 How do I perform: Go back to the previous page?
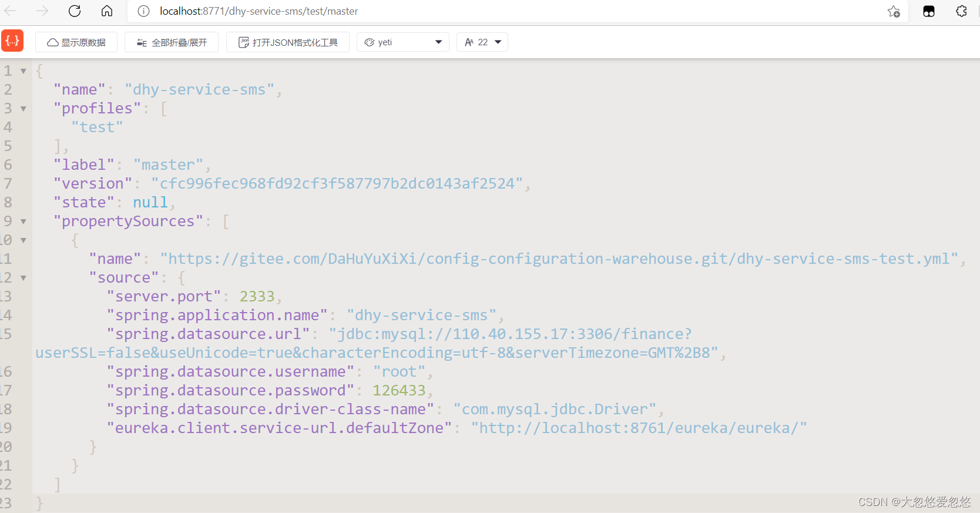tap(11, 11)
